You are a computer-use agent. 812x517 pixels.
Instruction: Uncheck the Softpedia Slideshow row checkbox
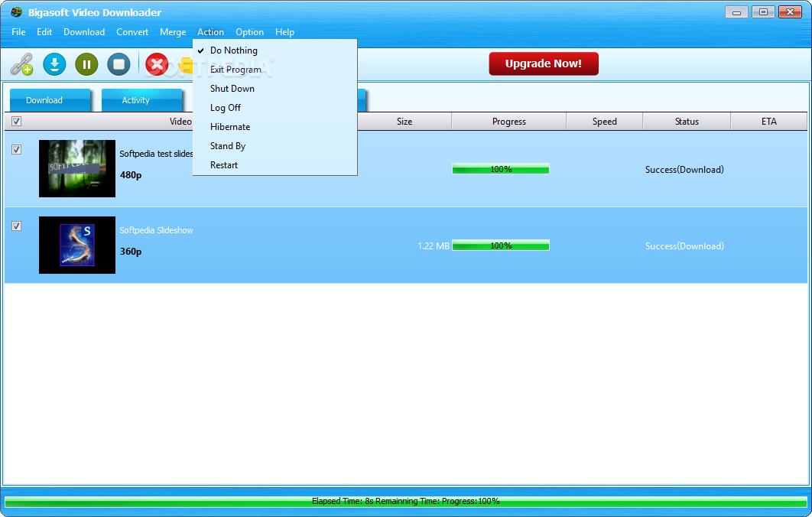point(17,226)
